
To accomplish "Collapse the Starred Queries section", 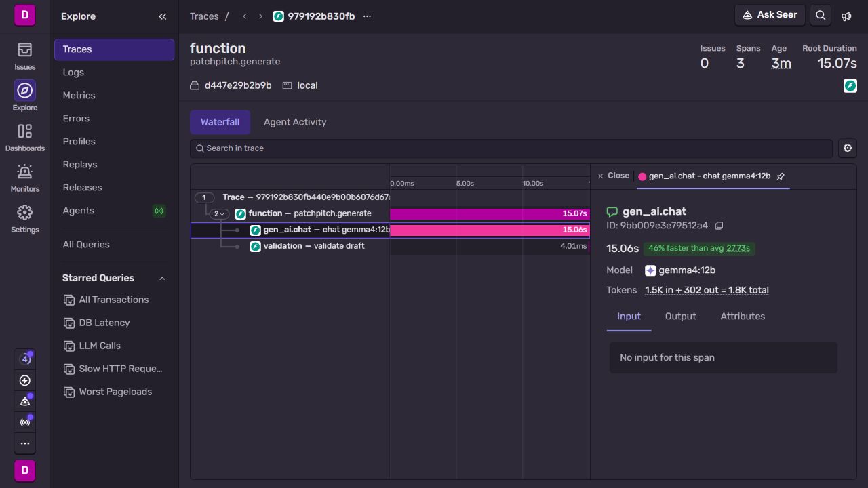I will [x=162, y=279].
